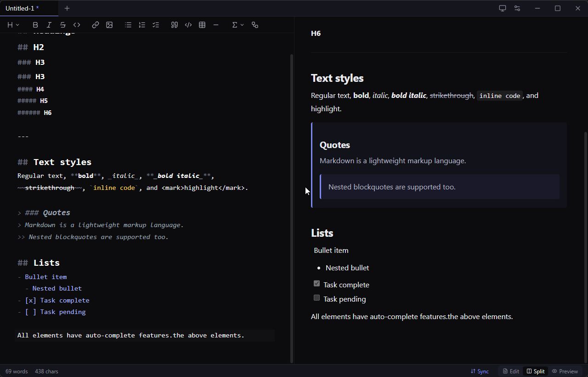Insert an image
Viewport: 588px width, 377px height.
point(109,25)
